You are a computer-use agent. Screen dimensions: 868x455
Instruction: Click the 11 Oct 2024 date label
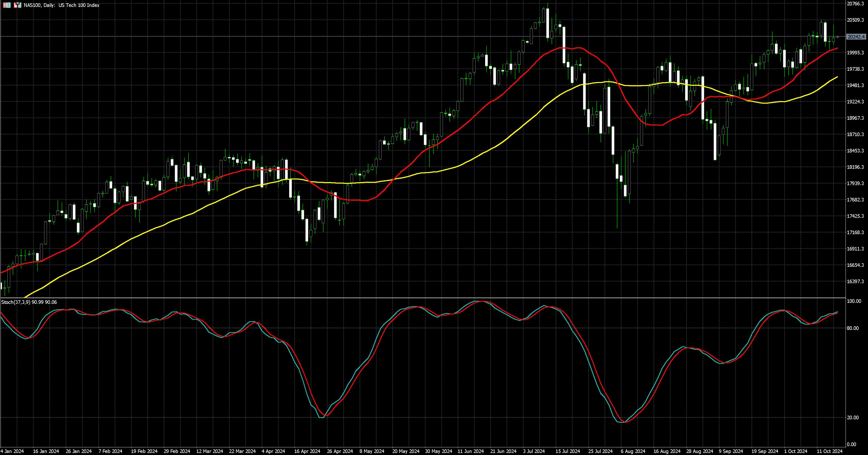(829, 451)
